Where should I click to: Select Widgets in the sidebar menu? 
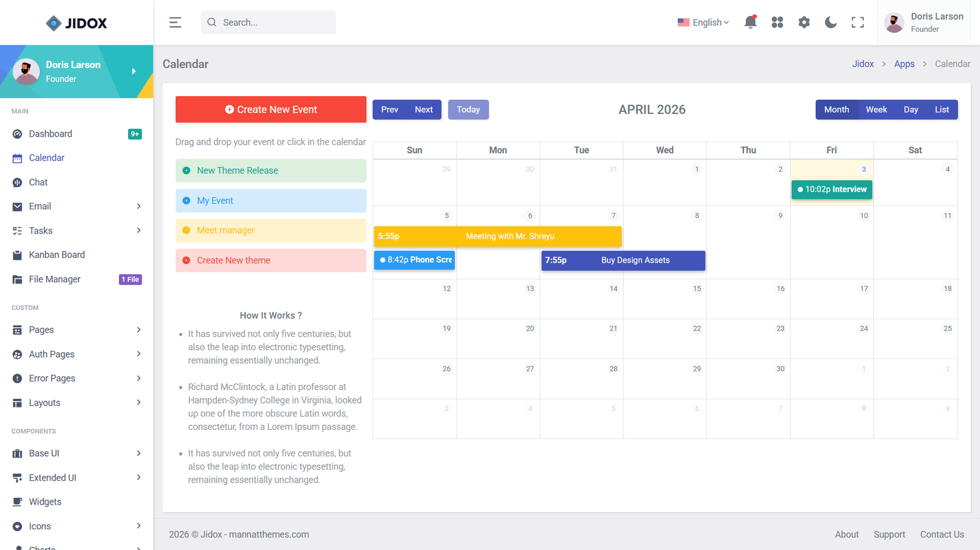pyautogui.click(x=45, y=502)
